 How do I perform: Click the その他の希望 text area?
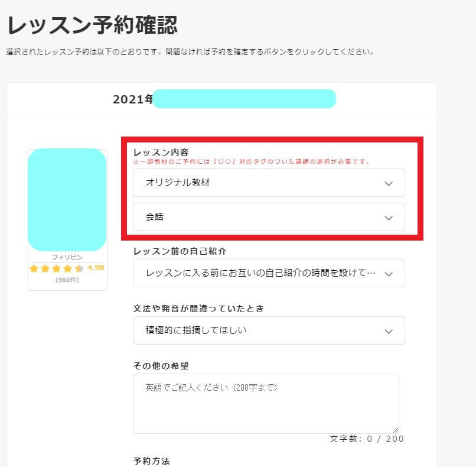tap(266, 404)
